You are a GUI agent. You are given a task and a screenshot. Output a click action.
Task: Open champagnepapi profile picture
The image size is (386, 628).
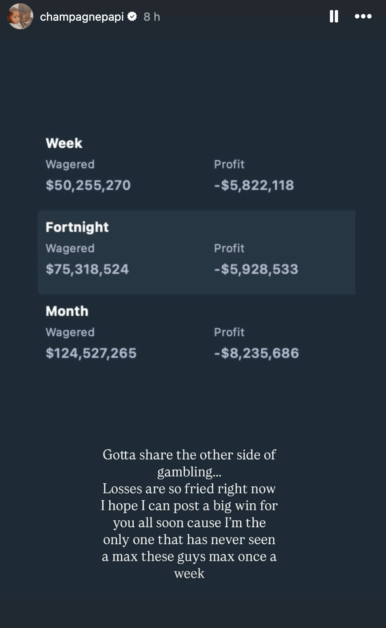tap(20, 16)
